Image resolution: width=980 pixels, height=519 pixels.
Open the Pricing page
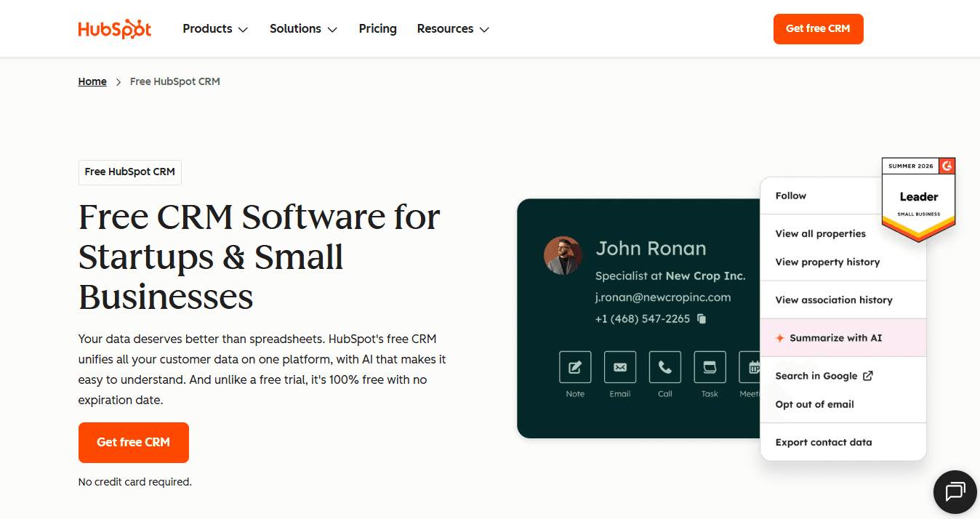click(378, 29)
